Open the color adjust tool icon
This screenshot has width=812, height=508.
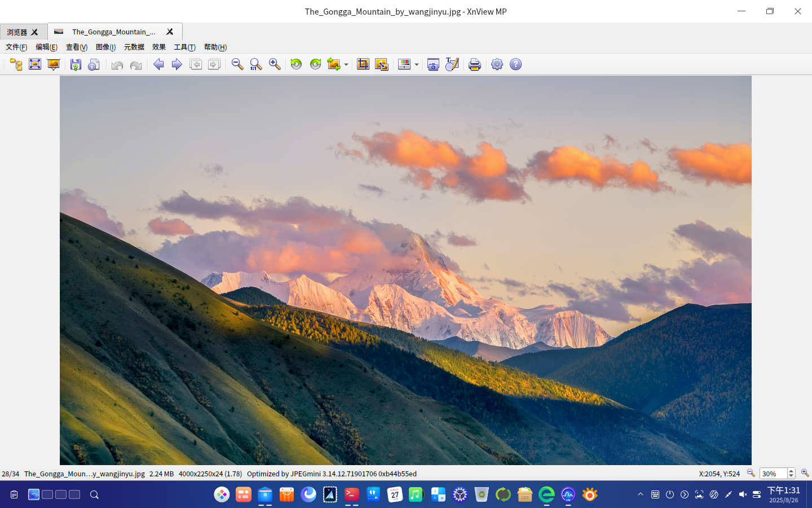click(404, 64)
